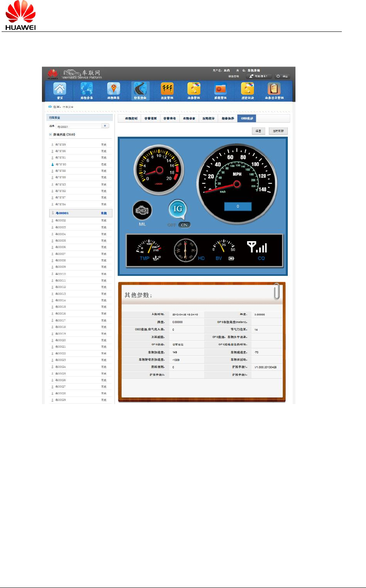
Task: Select terminal 00029 in list
Action: (x=81, y=400)
